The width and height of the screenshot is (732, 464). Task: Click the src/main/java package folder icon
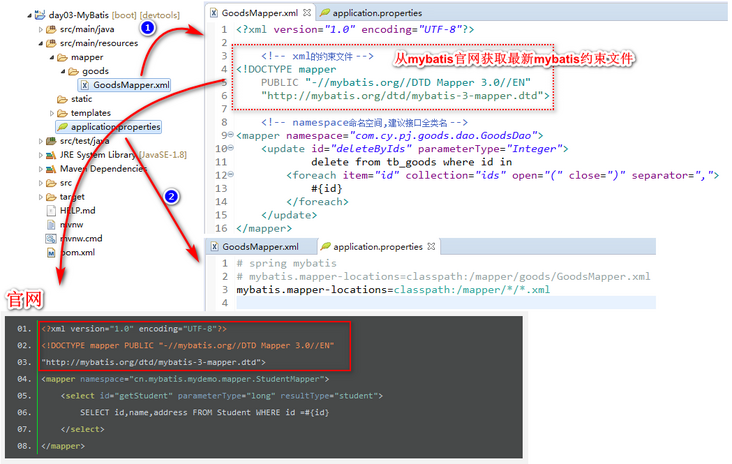[51, 29]
